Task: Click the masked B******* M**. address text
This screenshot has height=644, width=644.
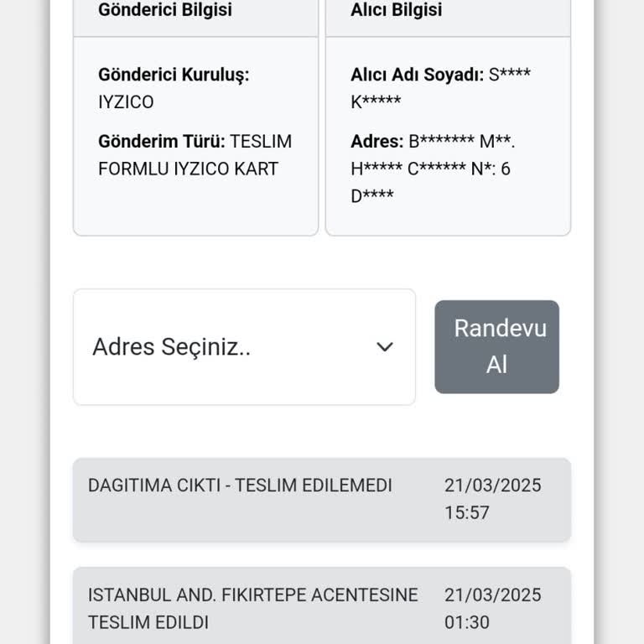Action: pyautogui.click(x=462, y=142)
